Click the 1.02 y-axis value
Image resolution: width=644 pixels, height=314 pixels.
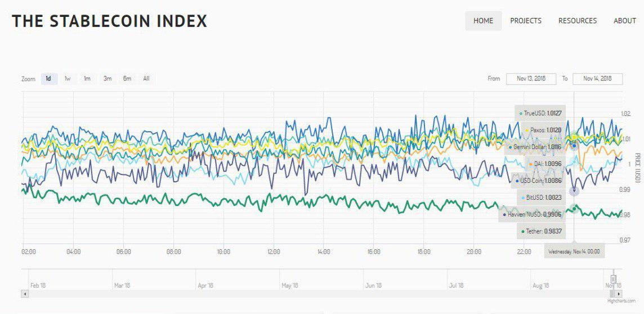(x=625, y=114)
